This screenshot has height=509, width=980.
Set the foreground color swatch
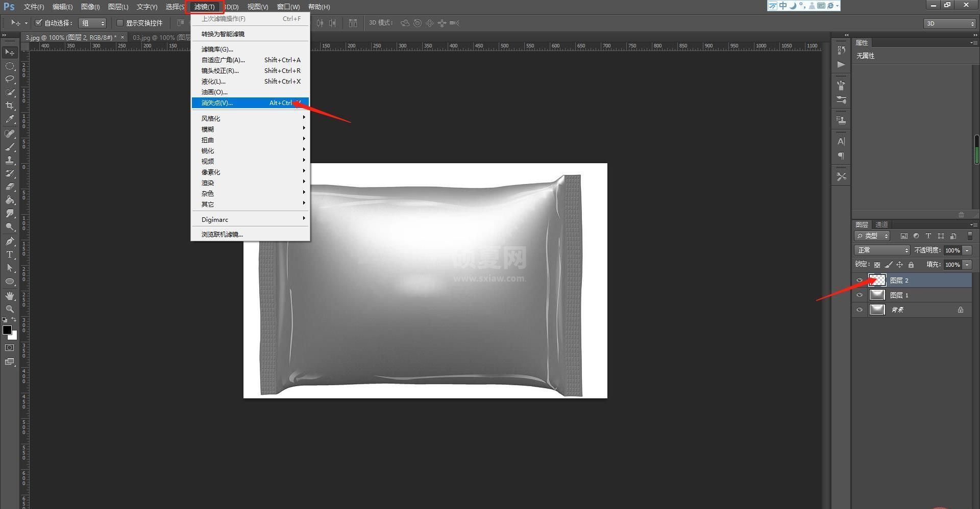7,329
